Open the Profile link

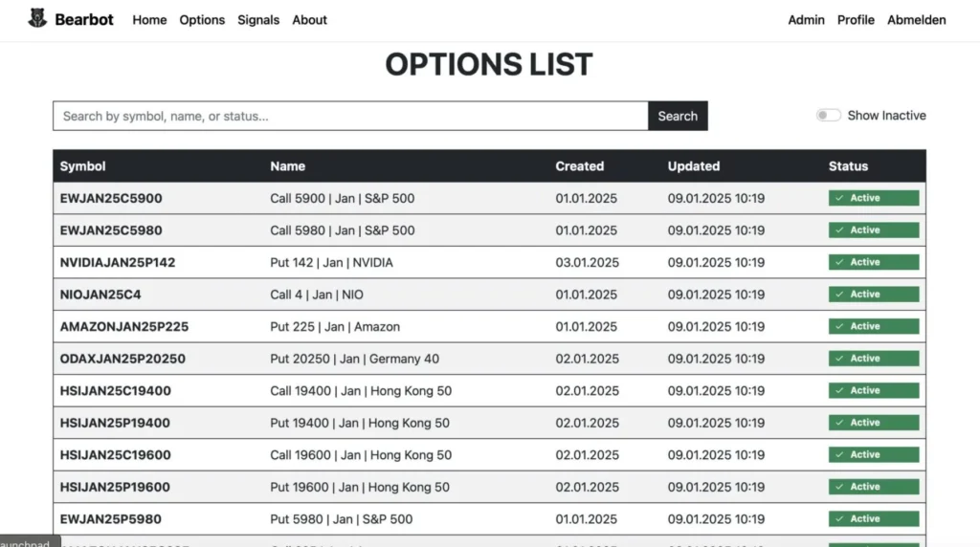[x=856, y=20]
